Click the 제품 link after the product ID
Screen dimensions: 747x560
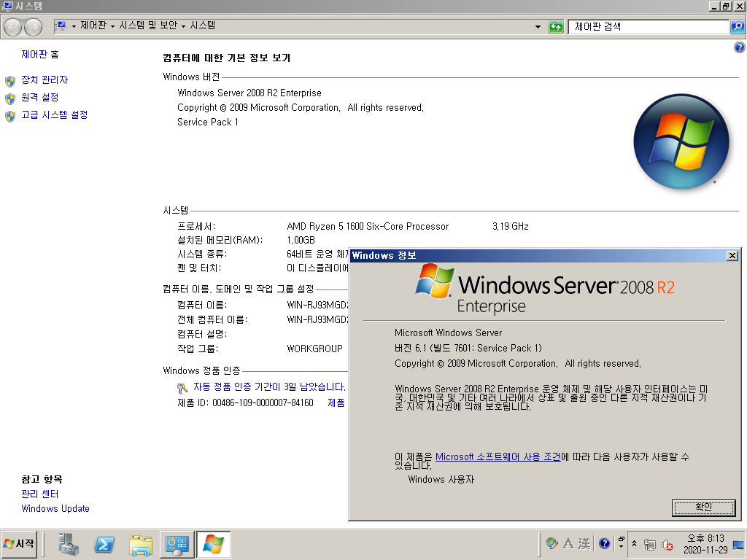[x=336, y=402]
